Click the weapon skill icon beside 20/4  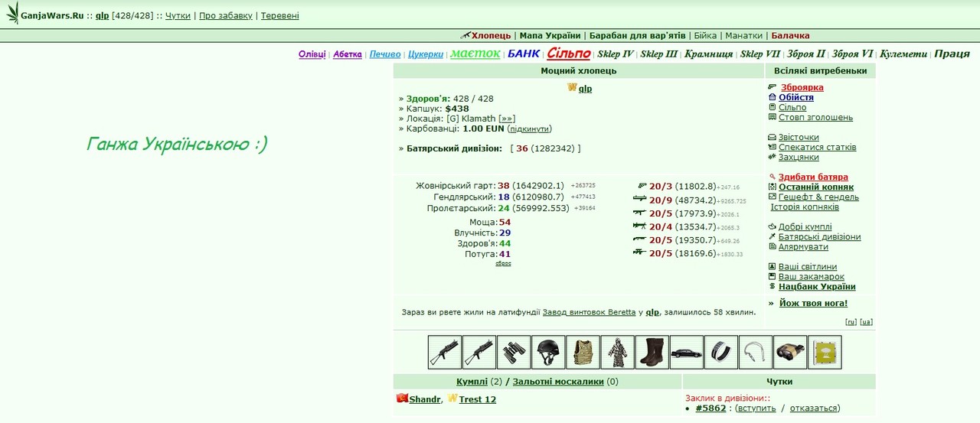(x=640, y=226)
